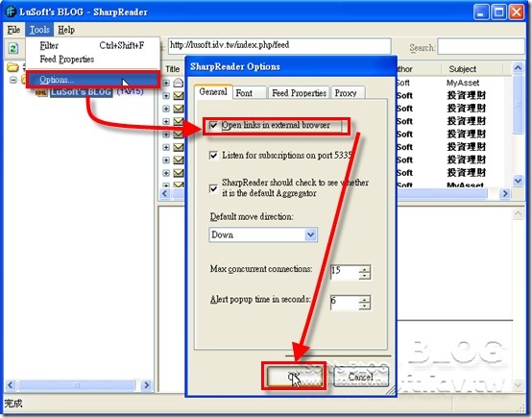Click the read-envelope icon in MyAsset row

(178, 83)
